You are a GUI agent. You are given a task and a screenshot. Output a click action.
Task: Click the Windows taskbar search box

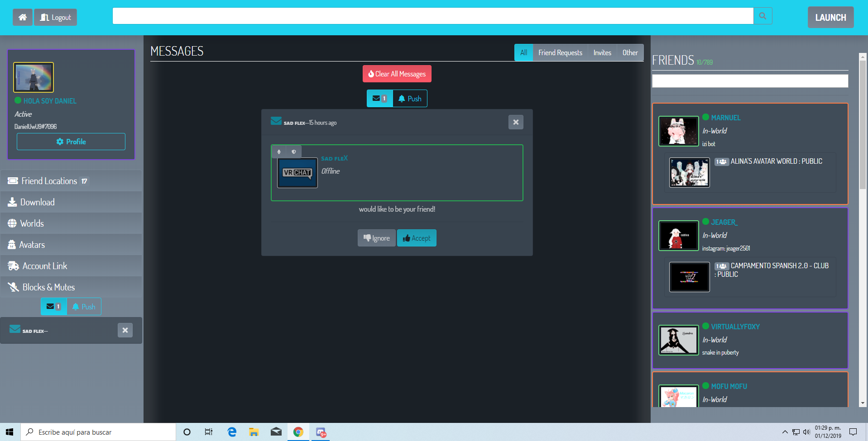click(x=98, y=432)
